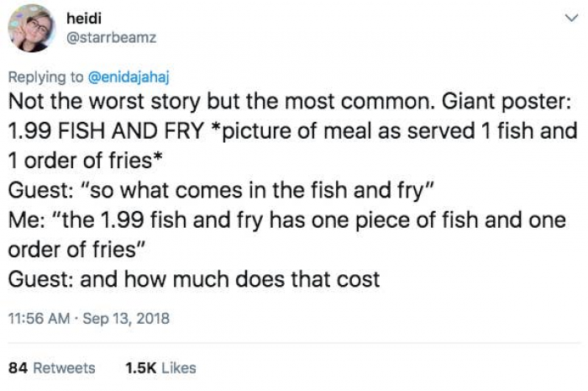Click the line starting '1 order of fries*'
588x391 pixels.
point(79,161)
